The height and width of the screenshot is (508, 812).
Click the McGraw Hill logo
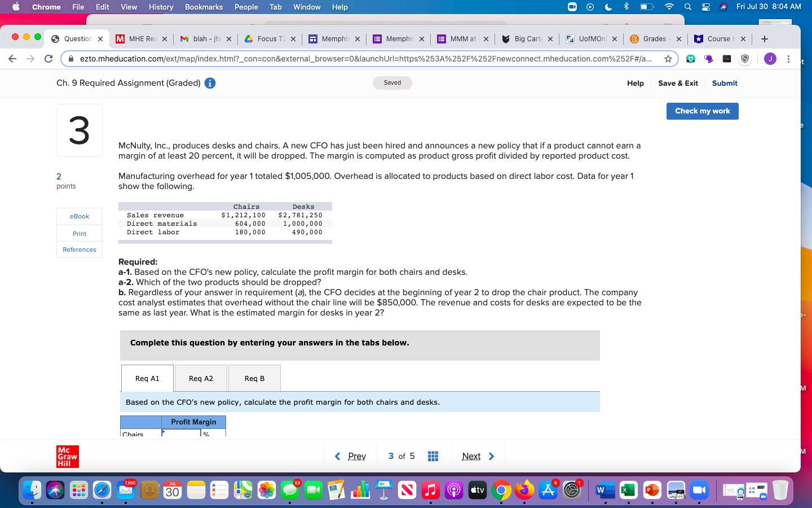click(67, 456)
